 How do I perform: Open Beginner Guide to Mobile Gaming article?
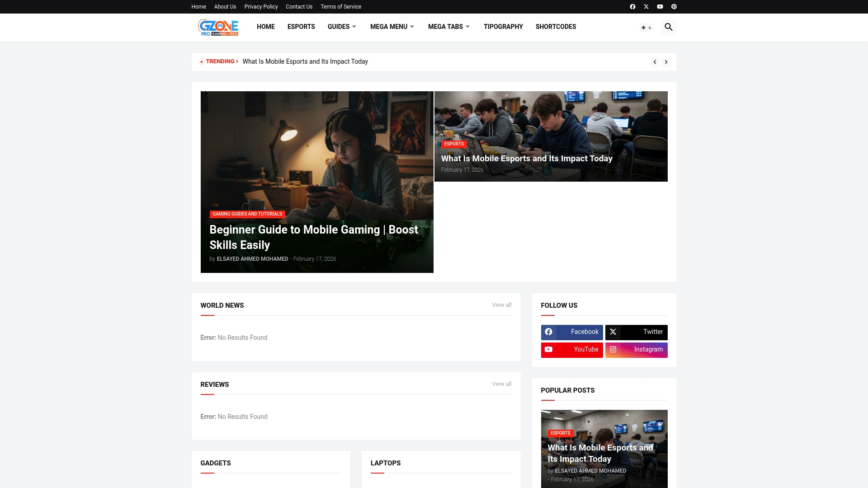pyautogui.click(x=314, y=237)
